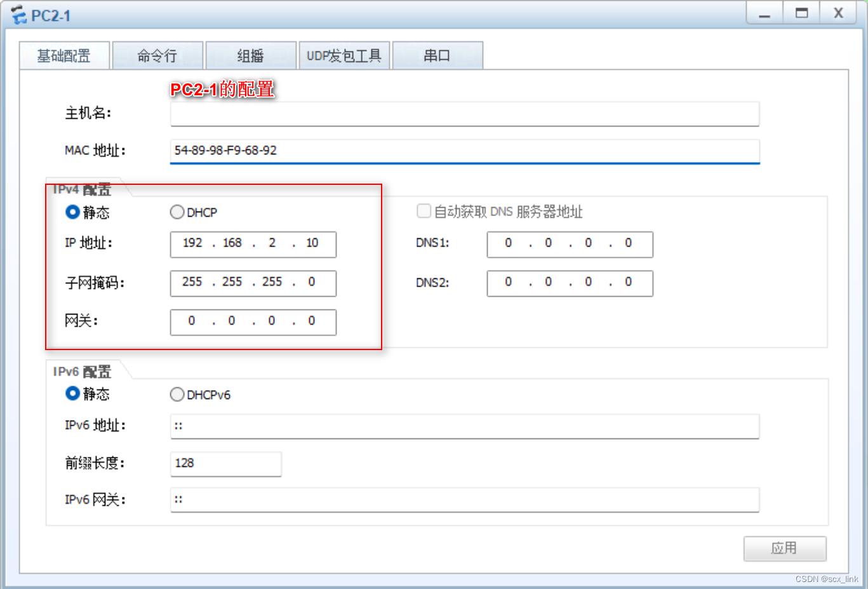Click last octet 0 of 子网掩码
This screenshot has width=868, height=589.
pyautogui.click(x=312, y=282)
